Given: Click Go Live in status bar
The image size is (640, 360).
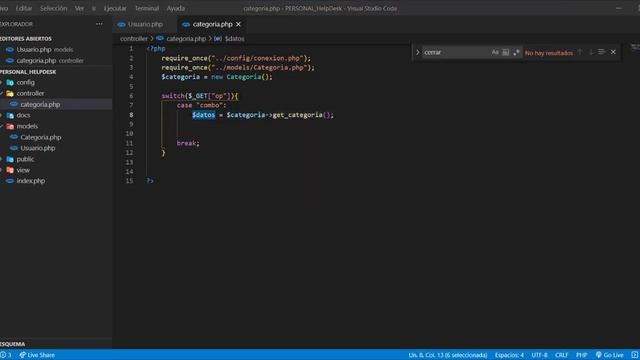Looking at the screenshot, I should pos(609,355).
